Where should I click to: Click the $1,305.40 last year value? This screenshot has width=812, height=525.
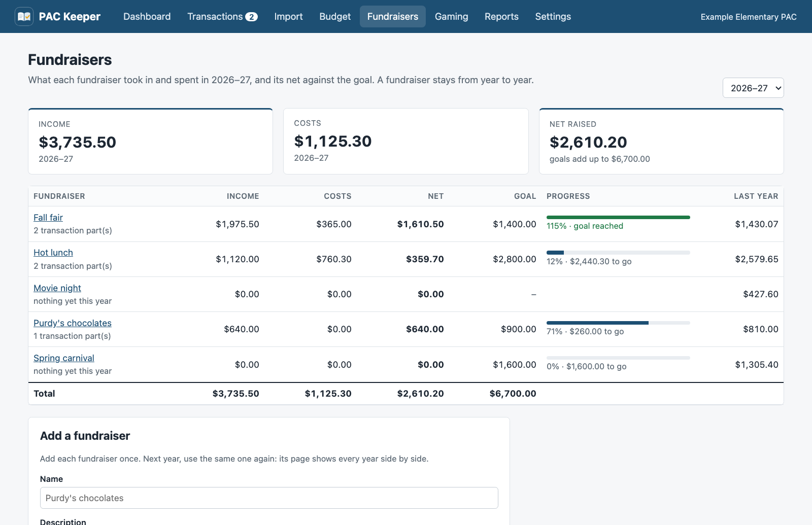tap(757, 365)
